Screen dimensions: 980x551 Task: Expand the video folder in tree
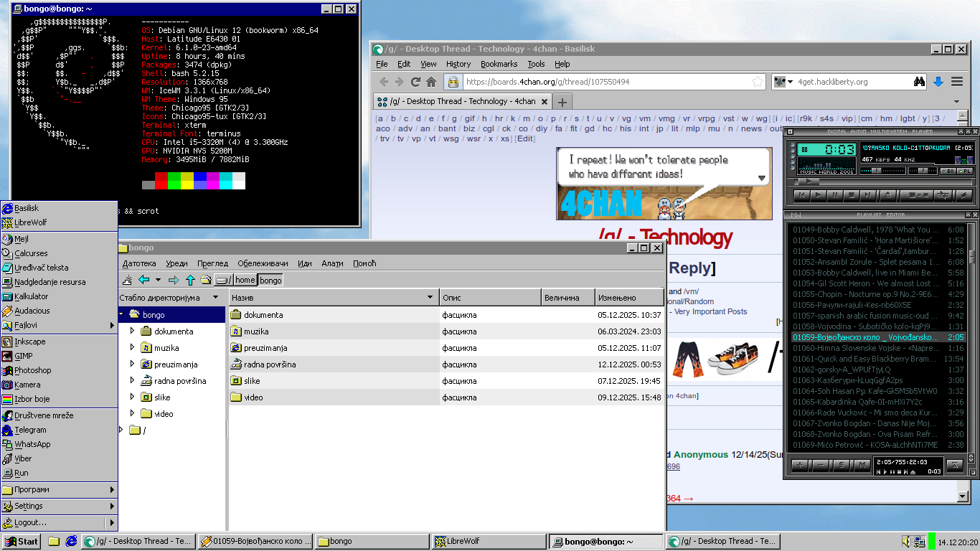[x=132, y=414]
